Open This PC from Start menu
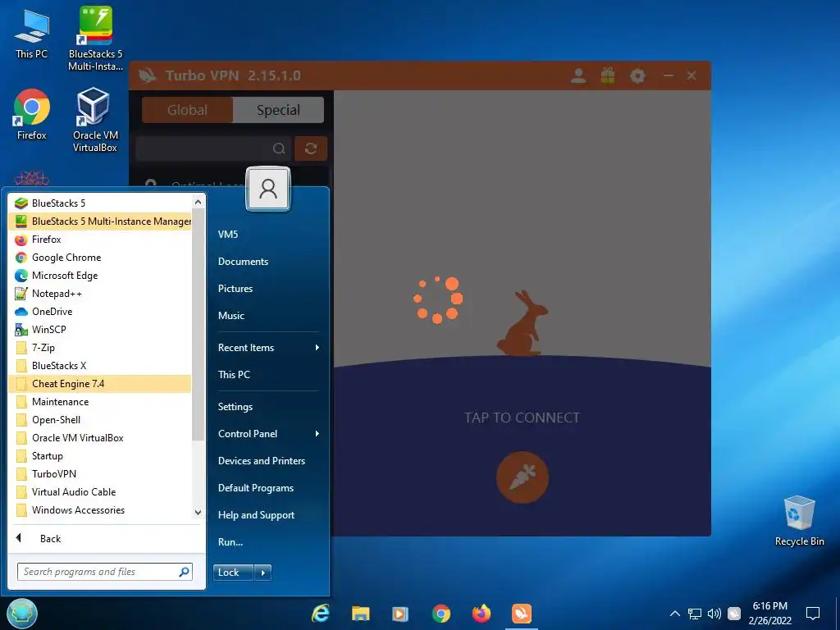This screenshot has height=630, width=840. tap(268, 374)
